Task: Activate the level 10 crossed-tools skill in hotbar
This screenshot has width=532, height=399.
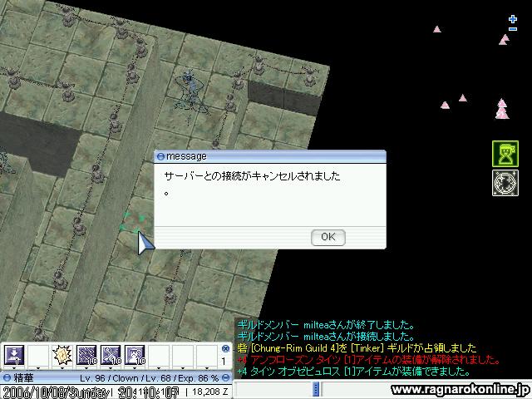Action: click(111, 355)
